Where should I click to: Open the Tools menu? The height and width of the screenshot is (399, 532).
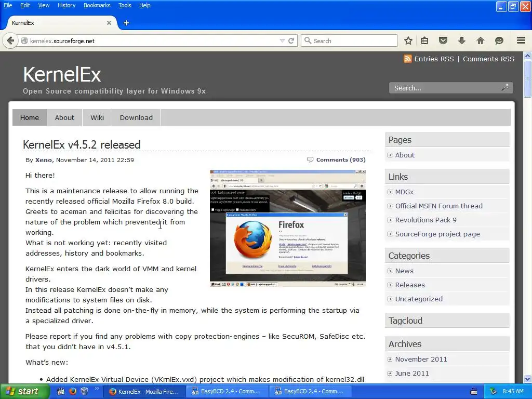click(125, 5)
